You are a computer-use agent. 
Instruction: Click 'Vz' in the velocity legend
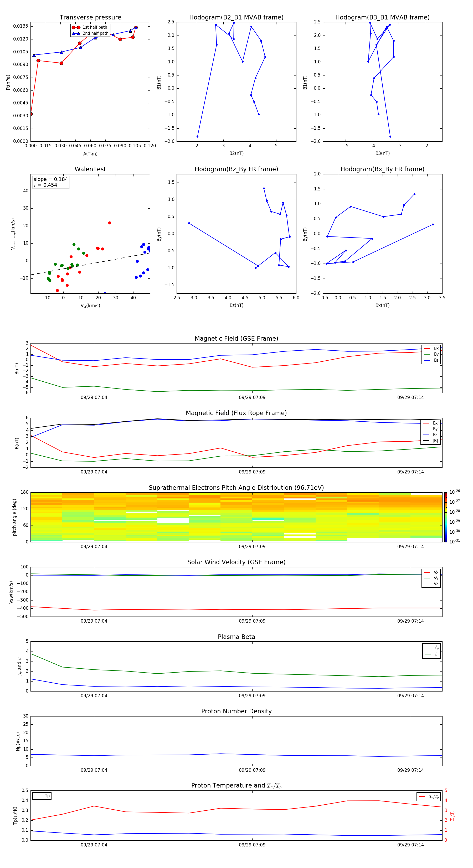(431, 584)
